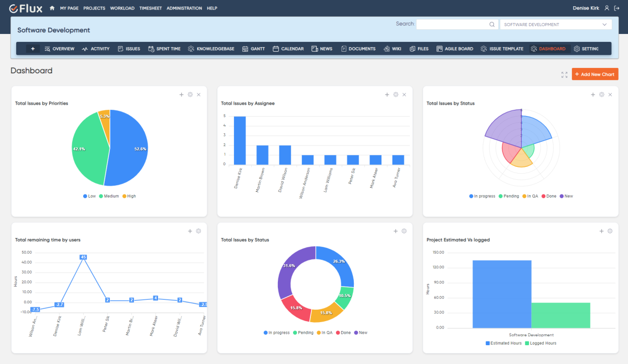Screen dimensions: 628x364
Task: Click the plus icon on Total remaining time chart
Action: point(190,231)
